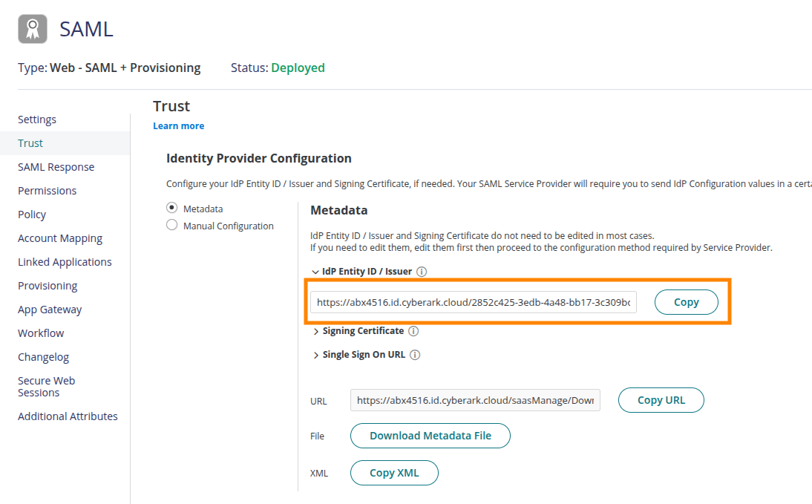Open the Permissions sidebar page
812x504 pixels.
[x=48, y=191]
